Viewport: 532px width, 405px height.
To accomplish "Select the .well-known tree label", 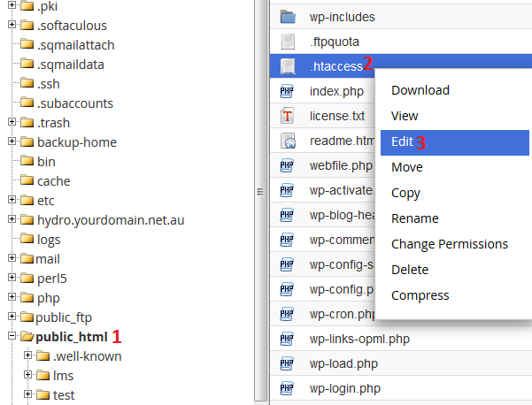I will click(88, 356).
